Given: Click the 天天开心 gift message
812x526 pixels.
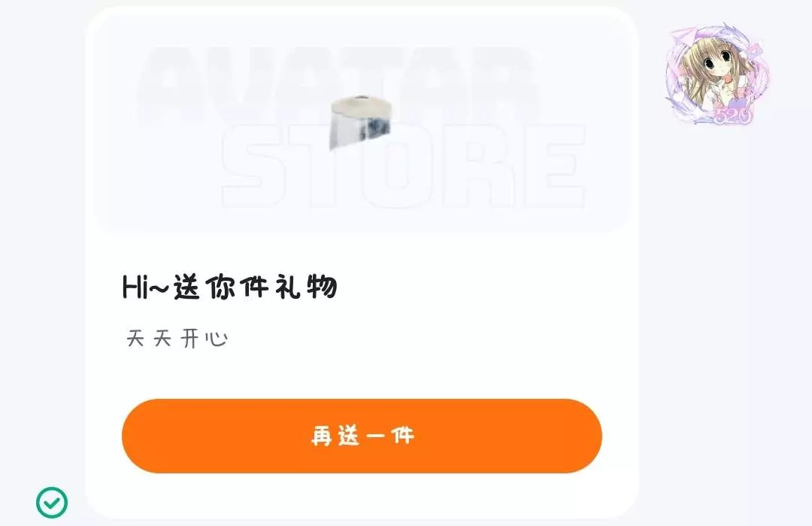Looking at the screenshot, I should (177, 339).
